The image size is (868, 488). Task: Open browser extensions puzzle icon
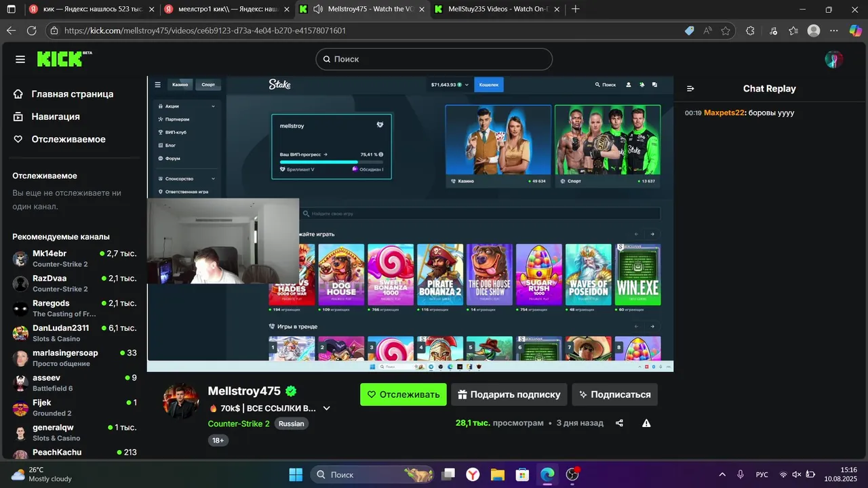coord(750,30)
